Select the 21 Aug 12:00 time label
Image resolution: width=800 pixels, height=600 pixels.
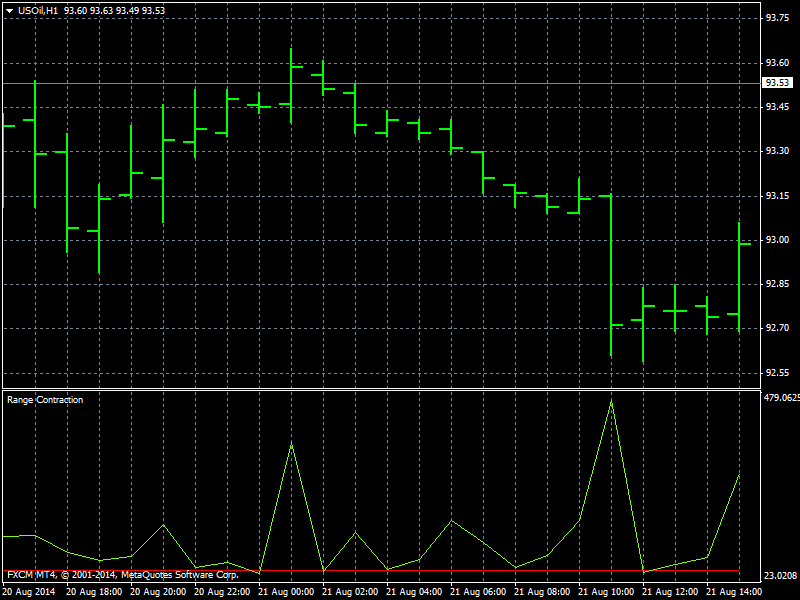click(670, 592)
